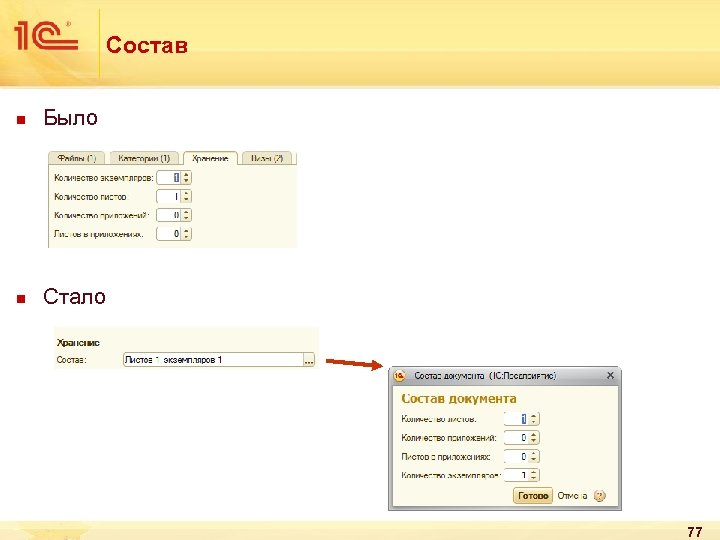Screen dimensions: 720x540
Task: Click the stepper arrows of Листов в приложениях in the tabbed panel
Action: (x=186, y=234)
